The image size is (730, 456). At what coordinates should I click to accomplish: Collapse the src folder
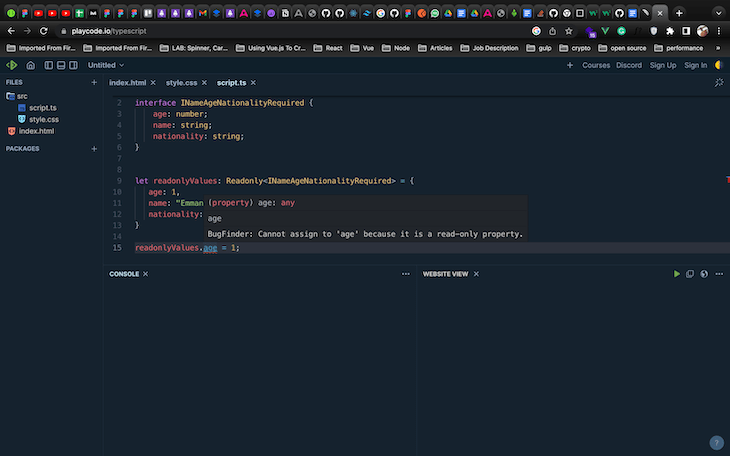[17, 96]
